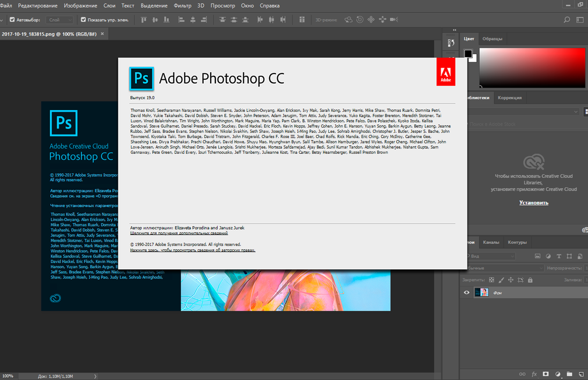Distribute bottom edges icon

(x=245, y=20)
